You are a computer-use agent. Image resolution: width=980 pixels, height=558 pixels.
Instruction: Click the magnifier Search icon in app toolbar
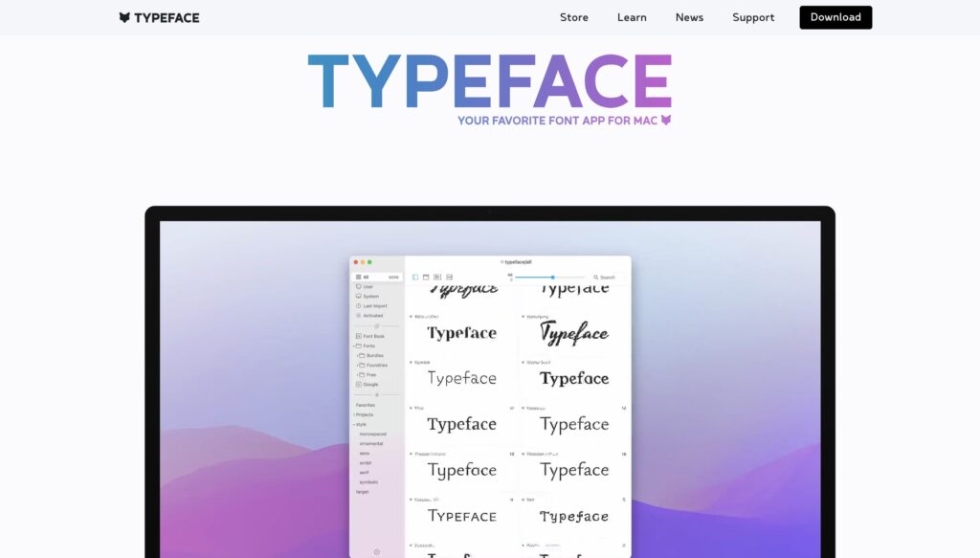(595, 277)
